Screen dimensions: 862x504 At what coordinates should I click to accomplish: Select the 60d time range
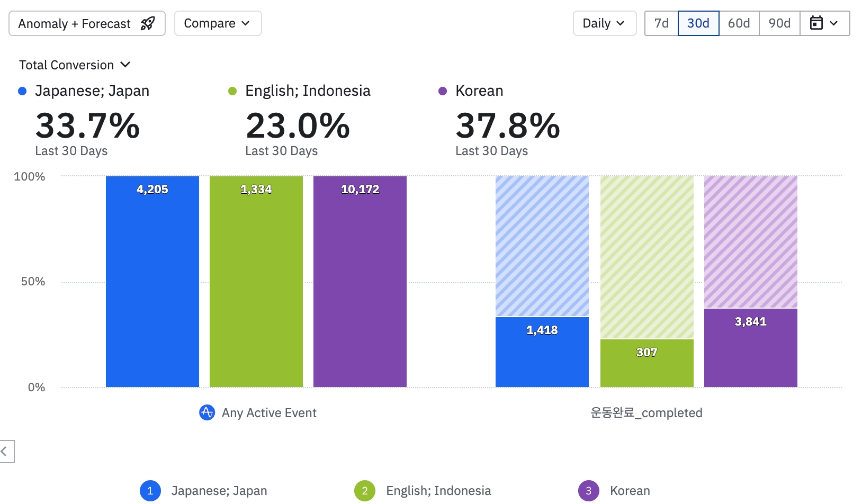tap(739, 23)
